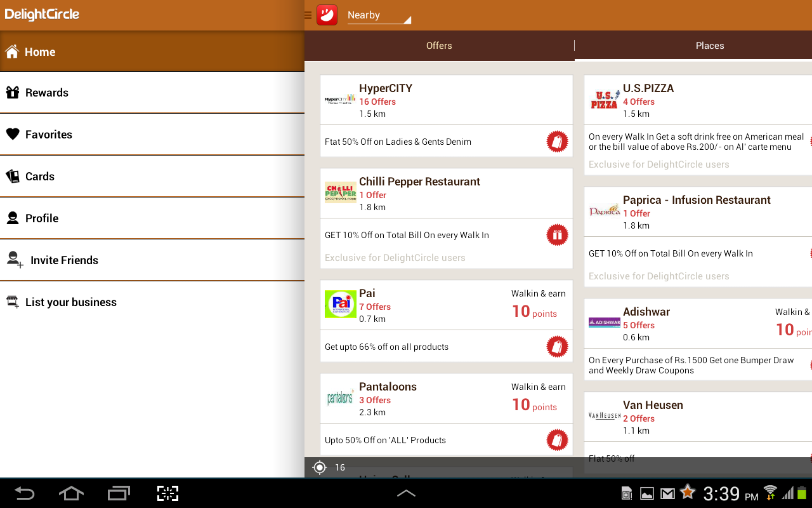Open the U.S.PIZZA place title
The image size is (812, 508).
point(648,88)
